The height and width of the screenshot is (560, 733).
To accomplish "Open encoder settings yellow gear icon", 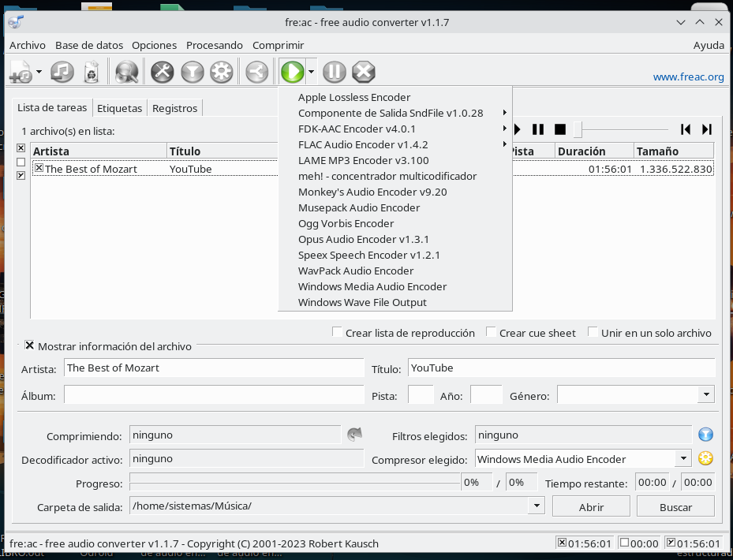I will pyautogui.click(x=705, y=458).
